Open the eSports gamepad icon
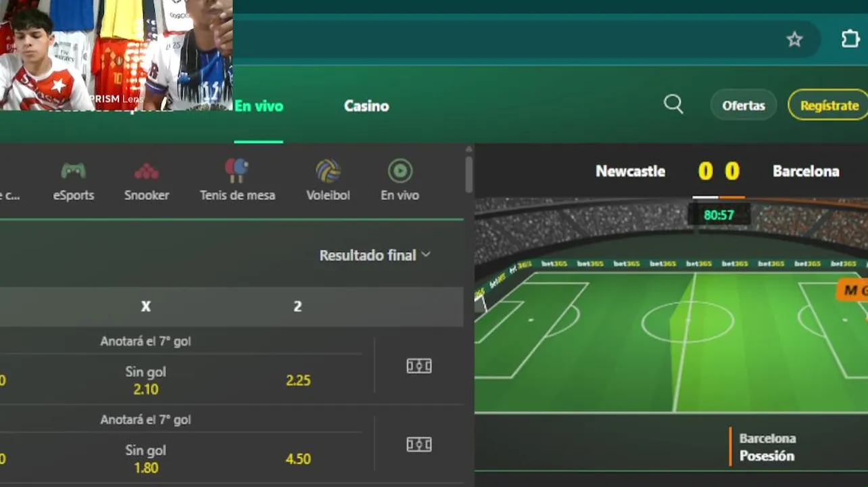 click(74, 170)
